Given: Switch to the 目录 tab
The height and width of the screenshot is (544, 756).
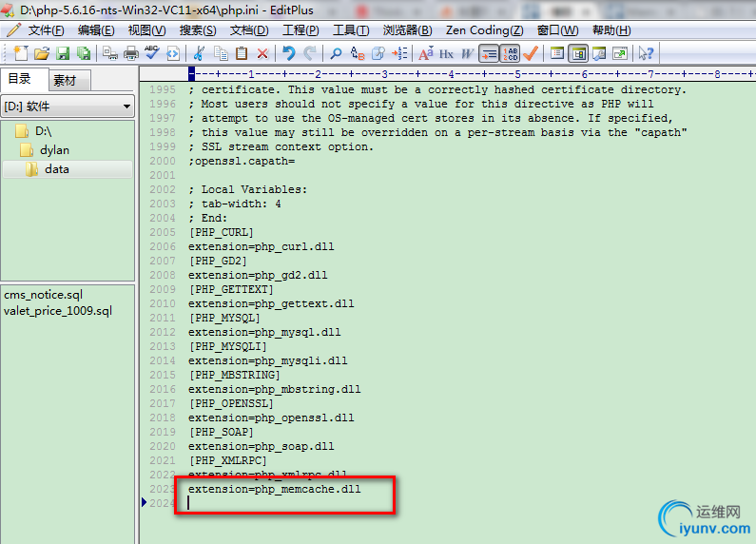Looking at the screenshot, I should pos(24,79).
